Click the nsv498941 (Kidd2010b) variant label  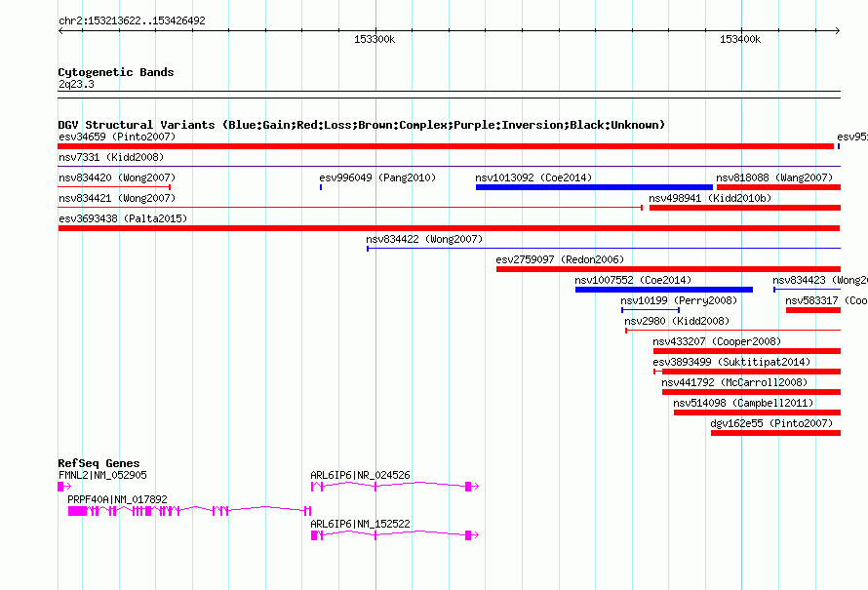coord(710,198)
